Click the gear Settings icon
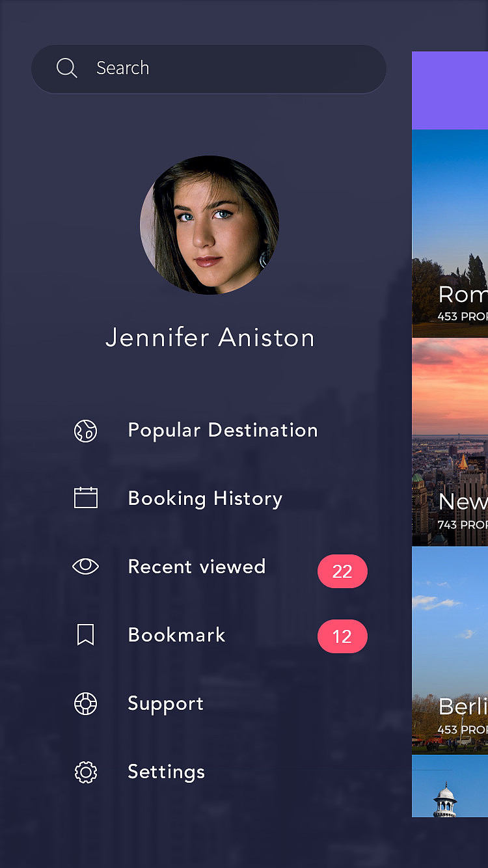Image resolution: width=488 pixels, height=868 pixels. coord(85,772)
